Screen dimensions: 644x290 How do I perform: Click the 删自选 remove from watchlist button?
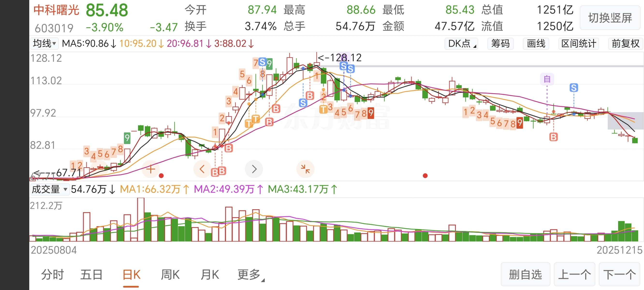(x=525, y=275)
